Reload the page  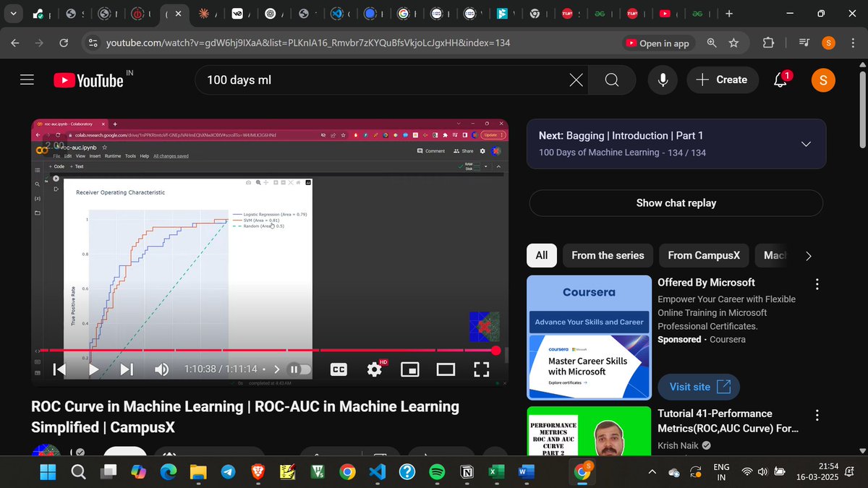[64, 43]
